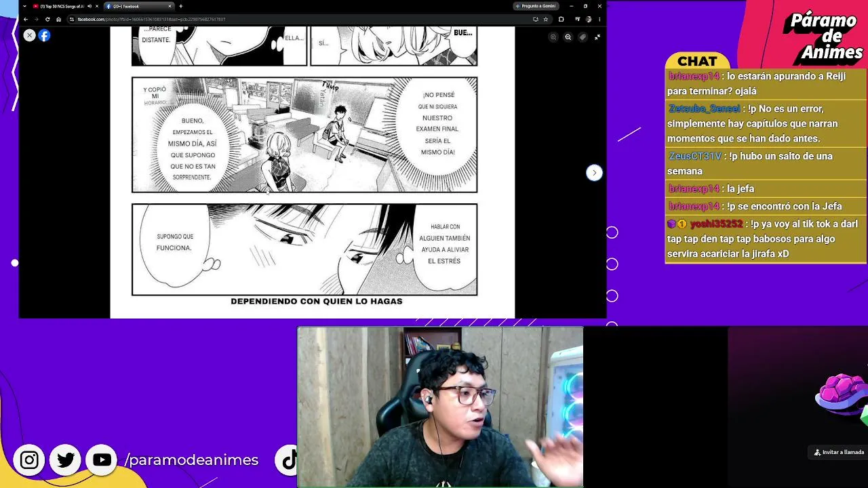
Task: Click the Facebook logo in the photo viewer
Action: pyautogui.click(x=44, y=35)
